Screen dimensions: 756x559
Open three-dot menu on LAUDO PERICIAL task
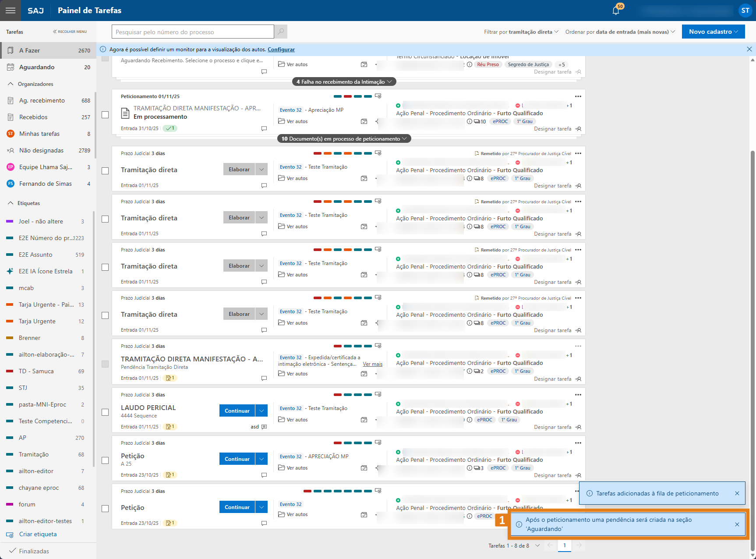tap(578, 395)
